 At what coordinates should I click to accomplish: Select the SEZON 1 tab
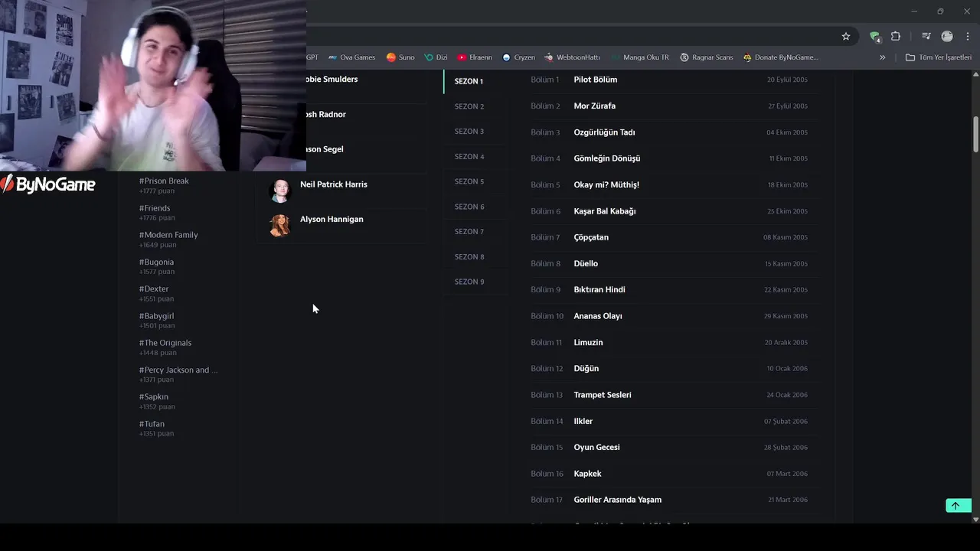click(x=469, y=81)
